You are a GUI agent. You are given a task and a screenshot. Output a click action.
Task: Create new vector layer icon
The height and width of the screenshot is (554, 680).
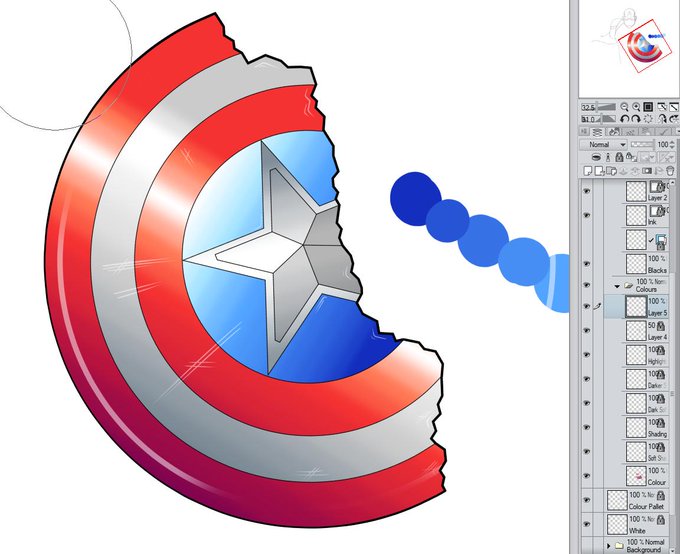coord(599,170)
